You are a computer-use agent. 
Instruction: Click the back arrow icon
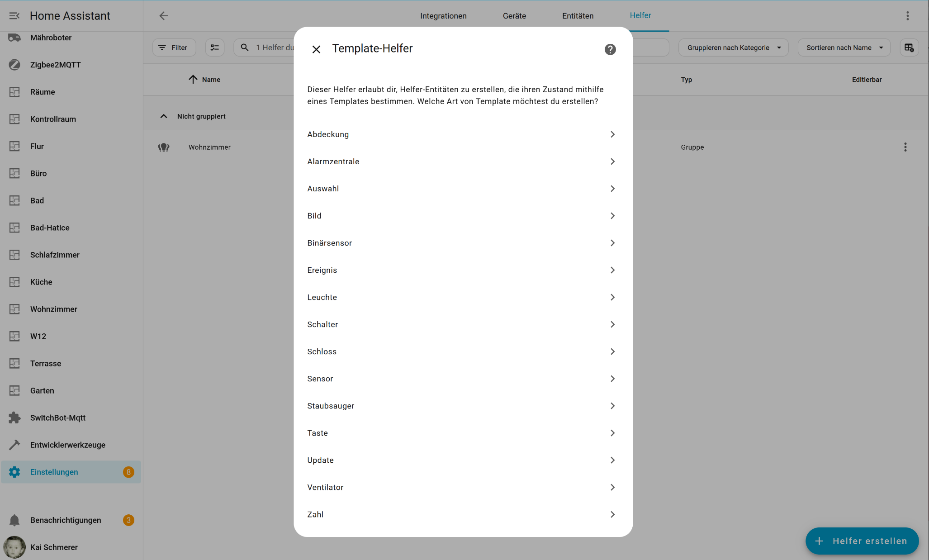coord(164,16)
